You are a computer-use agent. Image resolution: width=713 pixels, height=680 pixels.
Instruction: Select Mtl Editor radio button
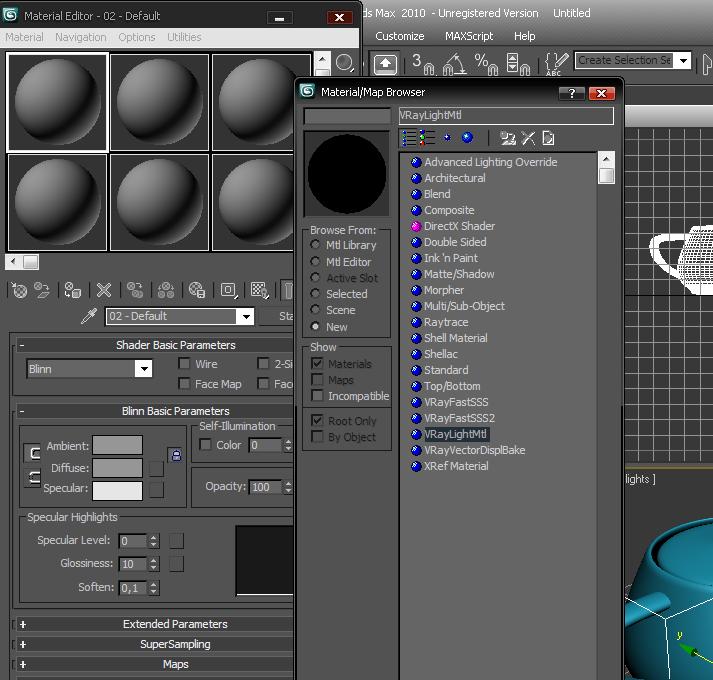click(x=315, y=262)
